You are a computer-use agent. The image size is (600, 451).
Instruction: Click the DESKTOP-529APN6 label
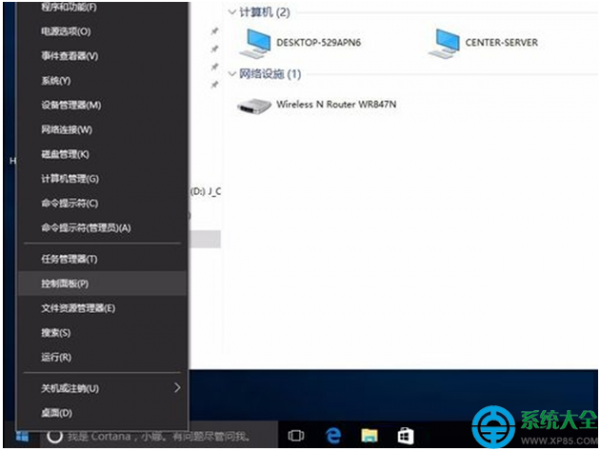318,42
